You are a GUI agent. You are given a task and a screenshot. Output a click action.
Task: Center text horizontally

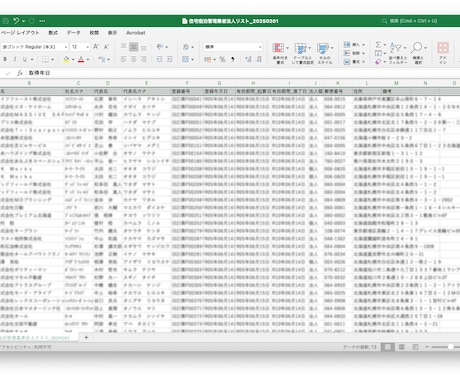pyautogui.click(x=133, y=59)
